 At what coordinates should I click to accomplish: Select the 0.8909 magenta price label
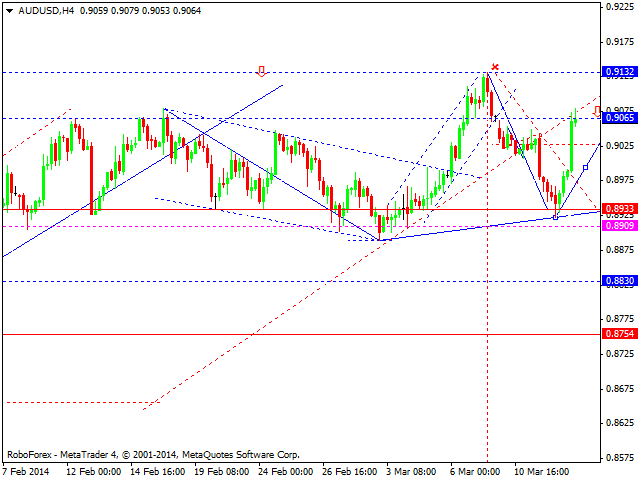[619, 226]
